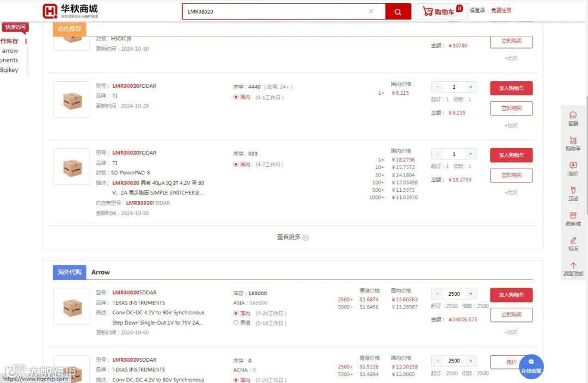588x383 pixels.
Task: Clear the search field with the X icon
Action: 371,11
